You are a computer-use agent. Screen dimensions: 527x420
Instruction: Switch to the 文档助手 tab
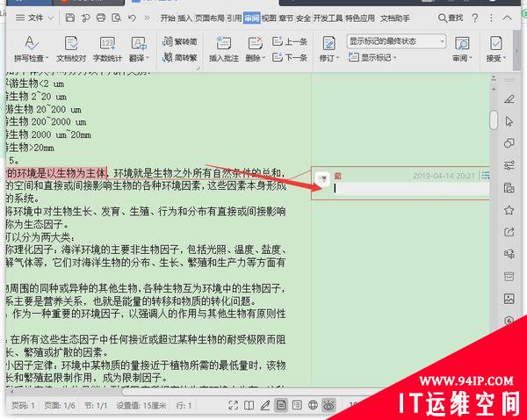point(395,18)
